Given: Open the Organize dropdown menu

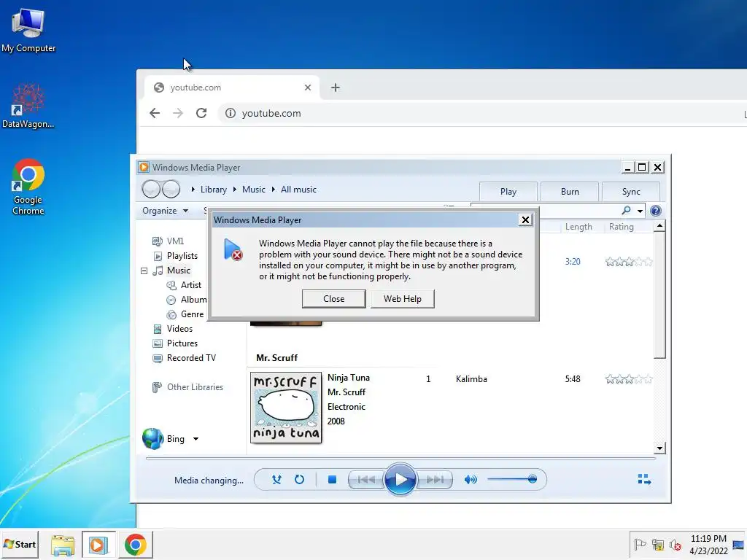Looking at the screenshot, I should click(x=165, y=211).
